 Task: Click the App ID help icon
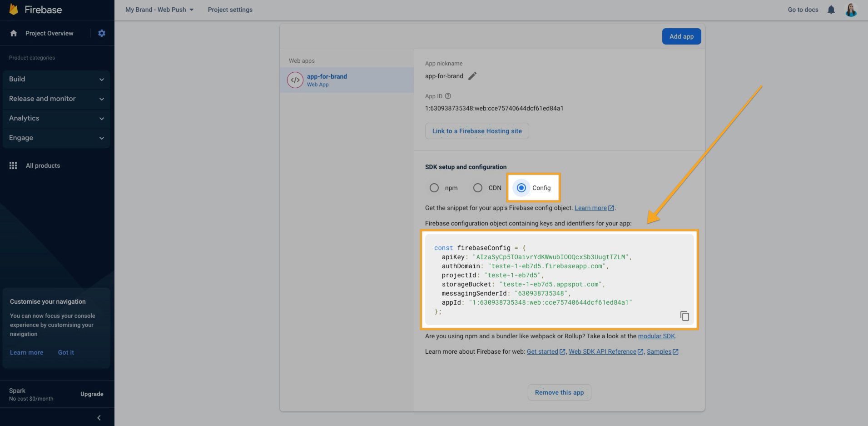pyautogui.click(x=448, y=96)
